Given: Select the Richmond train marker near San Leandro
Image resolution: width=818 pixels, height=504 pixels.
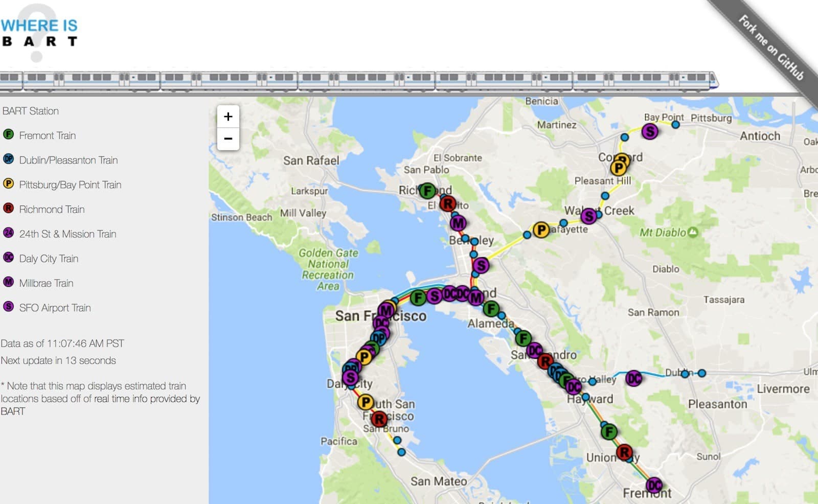Looking at the screenshot, I should pyautogui.click(x=546, y=361).
